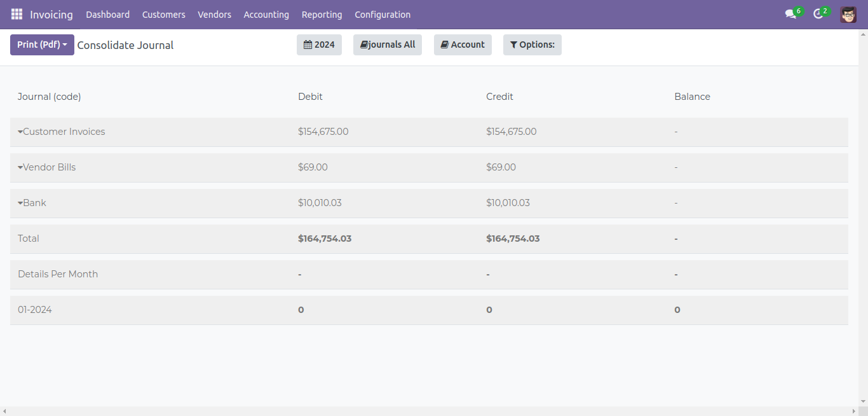The width and height of the screenshot is (868, 416).
Task: Open the Options filter dropdown
Action: point(532,45)
